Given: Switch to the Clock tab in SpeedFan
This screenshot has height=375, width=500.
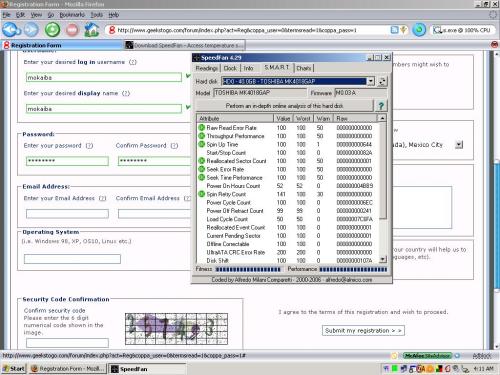Looking at the screenshot, I should point(230,68).
